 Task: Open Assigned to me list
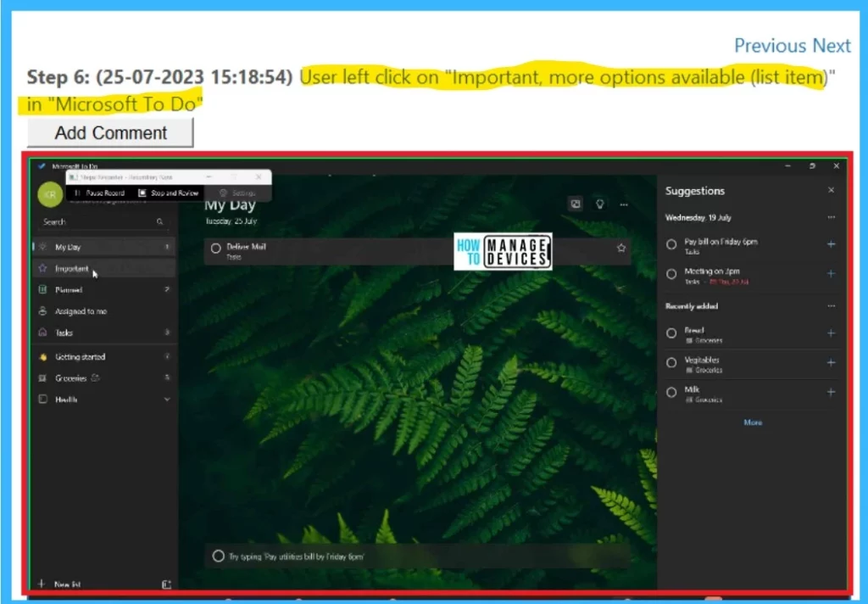click(x=103, y=311)
